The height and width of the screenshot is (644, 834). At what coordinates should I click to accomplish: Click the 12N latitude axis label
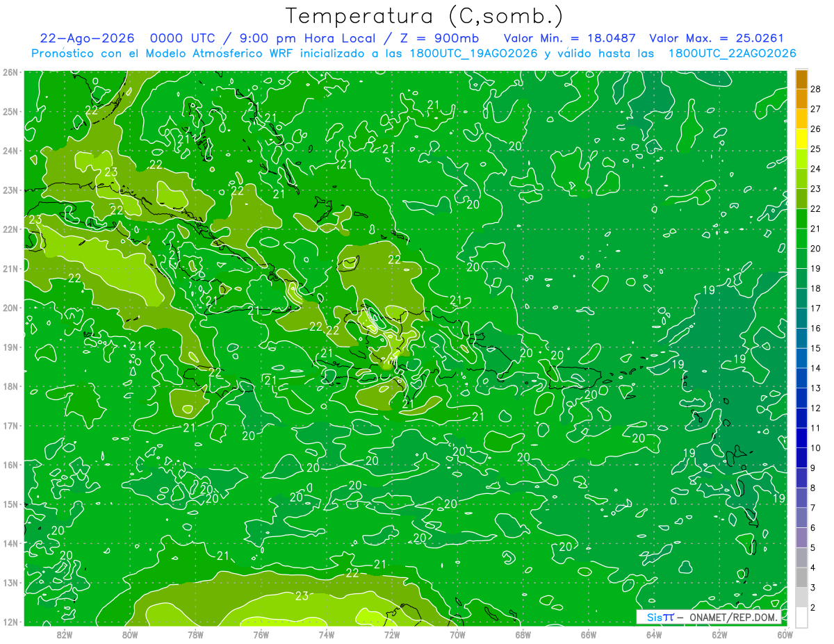[10, 622]
